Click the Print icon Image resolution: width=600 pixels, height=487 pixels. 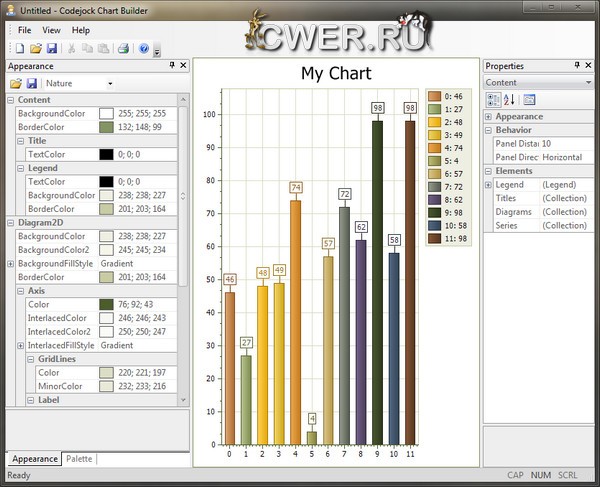[123, 48]
